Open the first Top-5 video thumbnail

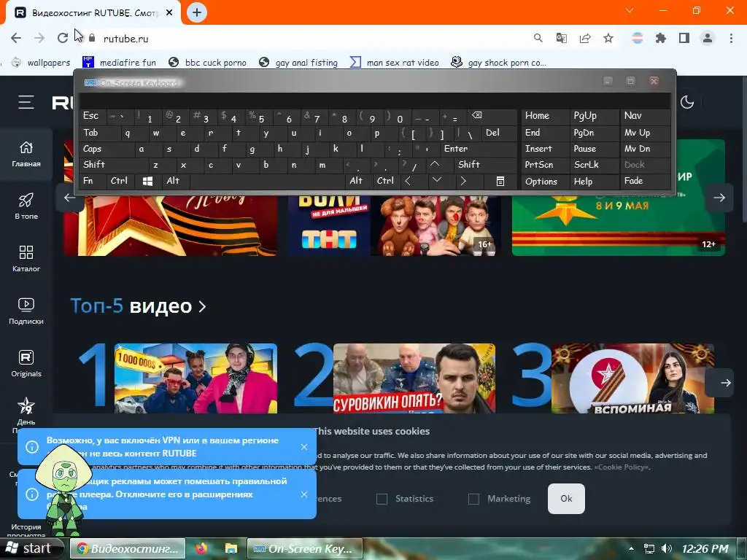coord(196,378)
